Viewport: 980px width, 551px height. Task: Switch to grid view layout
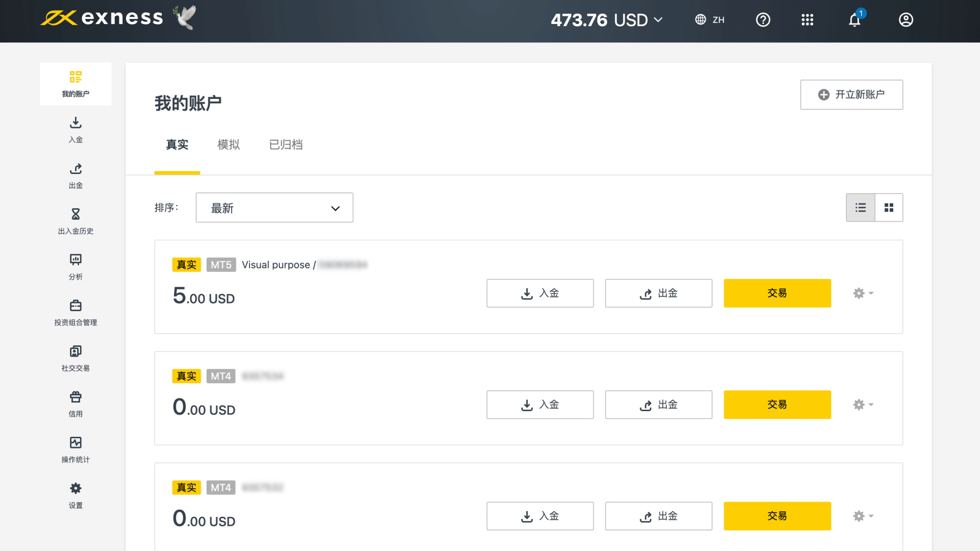[x=889, y=208]
